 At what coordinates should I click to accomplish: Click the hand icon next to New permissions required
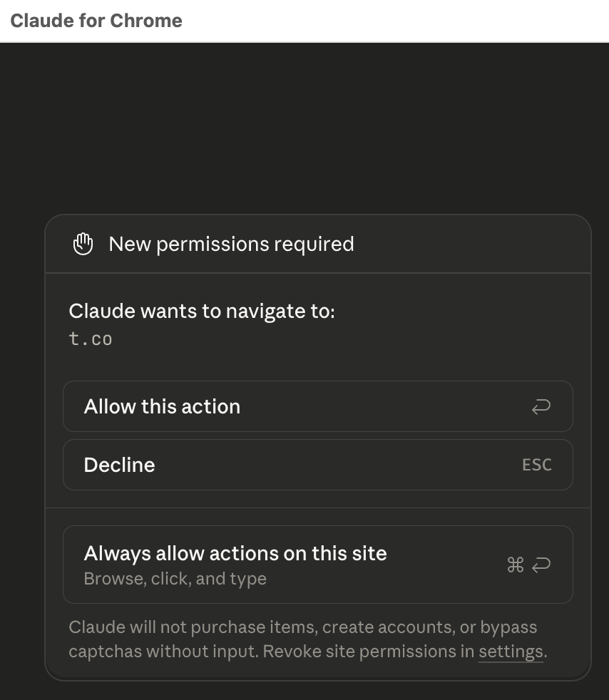click(83, 243)
